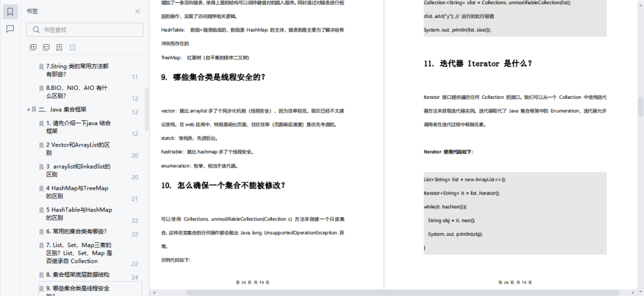The width and height of the screenshot is (644, 296).
Task: Click code line System.out.println(list.size());
Action: (457, 30)
